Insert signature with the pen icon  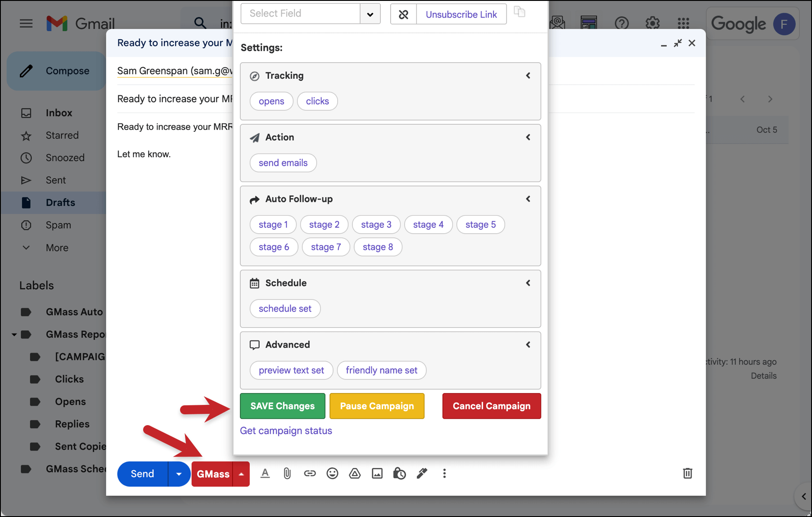pyautogui.click(x=422, y=473)
